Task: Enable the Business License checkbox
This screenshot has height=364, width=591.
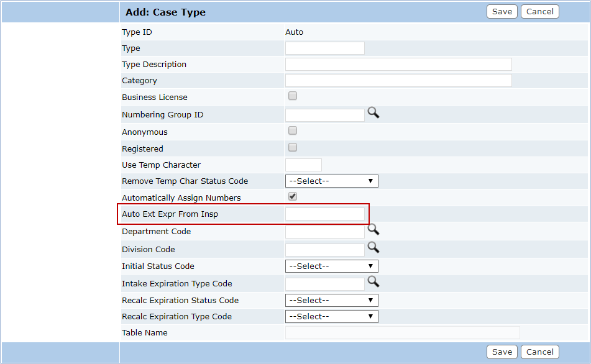Action: pos(293,96)
